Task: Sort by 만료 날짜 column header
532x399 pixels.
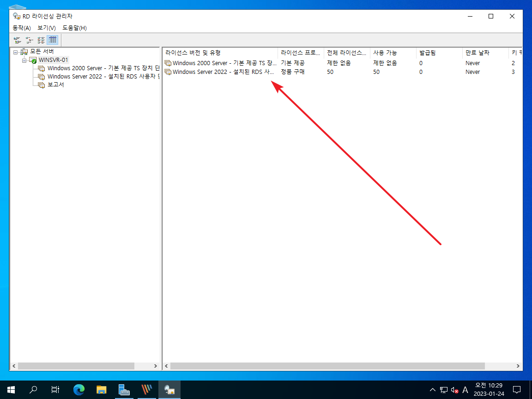Action: coord(485,53)
